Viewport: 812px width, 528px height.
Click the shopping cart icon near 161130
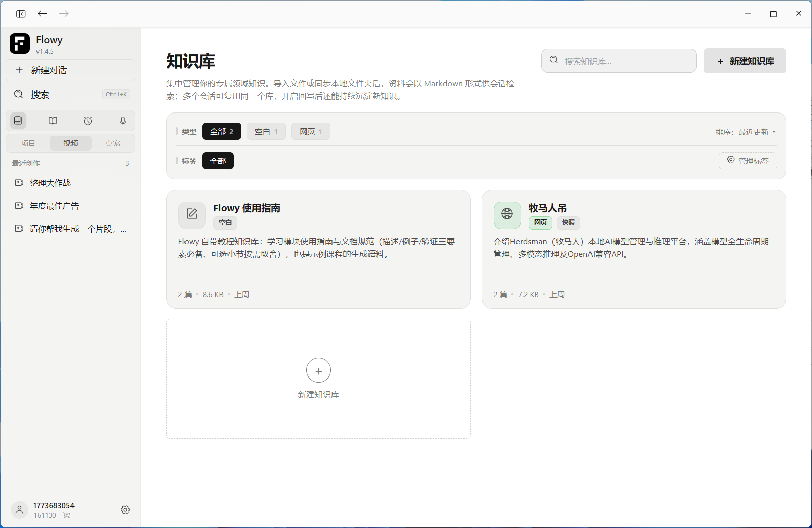click(x=67, y=515)
